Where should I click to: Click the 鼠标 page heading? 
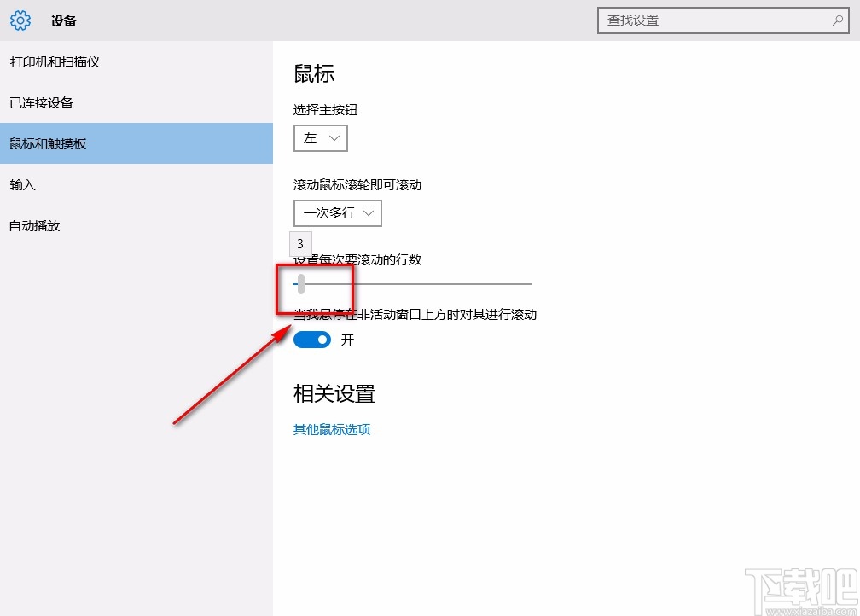(314, 73)
